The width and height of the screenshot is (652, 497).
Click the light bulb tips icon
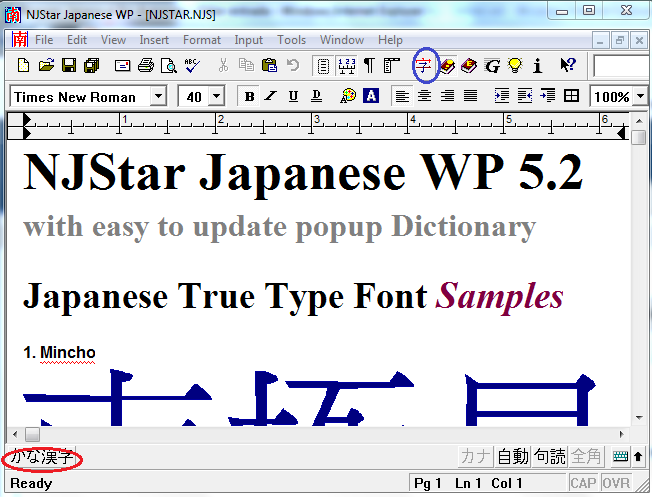(x=515, y=66)
